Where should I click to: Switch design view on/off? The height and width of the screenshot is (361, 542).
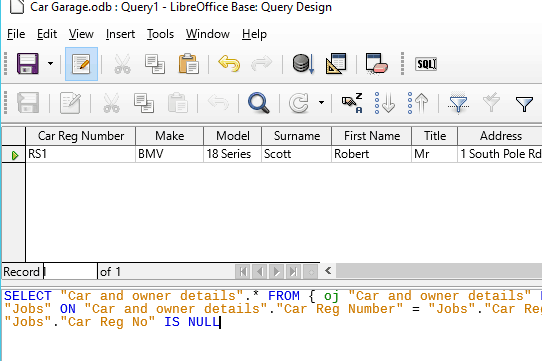point(336,64)
